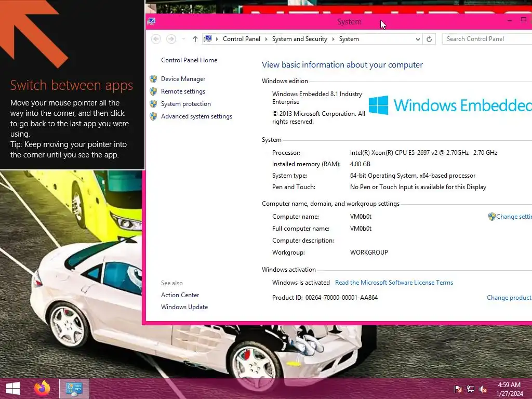The width and height of the screenshot is (532, 399).
Task: Click shield icon beside Advanced system settings
Action: [153, 116]
